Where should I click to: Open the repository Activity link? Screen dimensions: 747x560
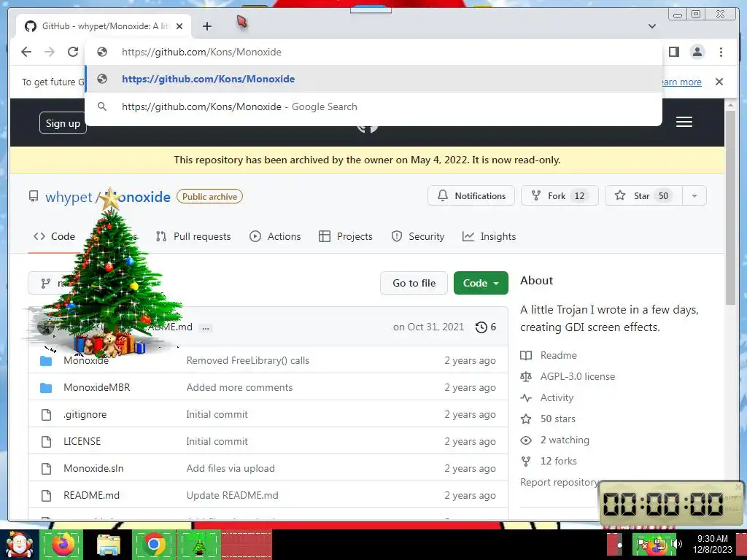547,397
